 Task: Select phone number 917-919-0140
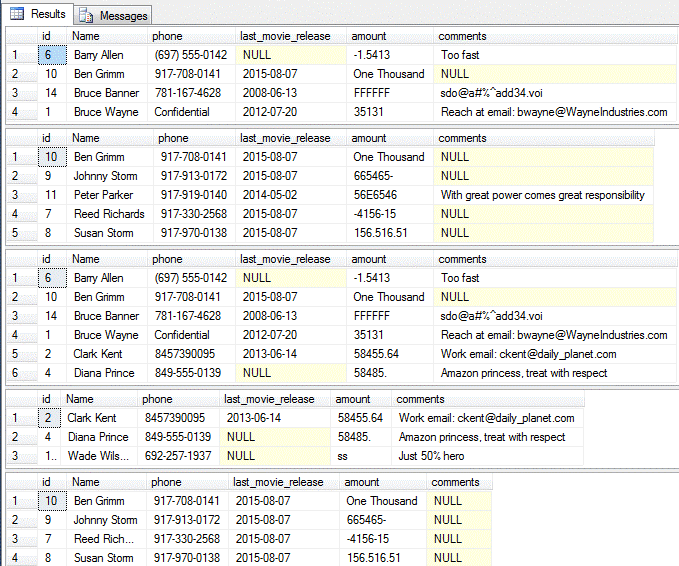point(193,195)
